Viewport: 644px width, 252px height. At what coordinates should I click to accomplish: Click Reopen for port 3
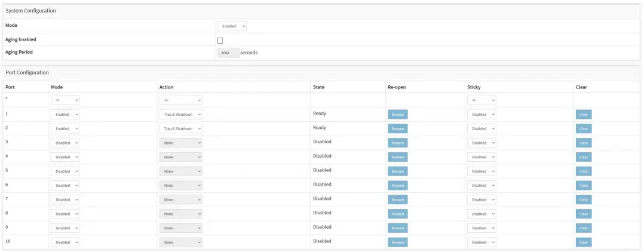point(397,143)
